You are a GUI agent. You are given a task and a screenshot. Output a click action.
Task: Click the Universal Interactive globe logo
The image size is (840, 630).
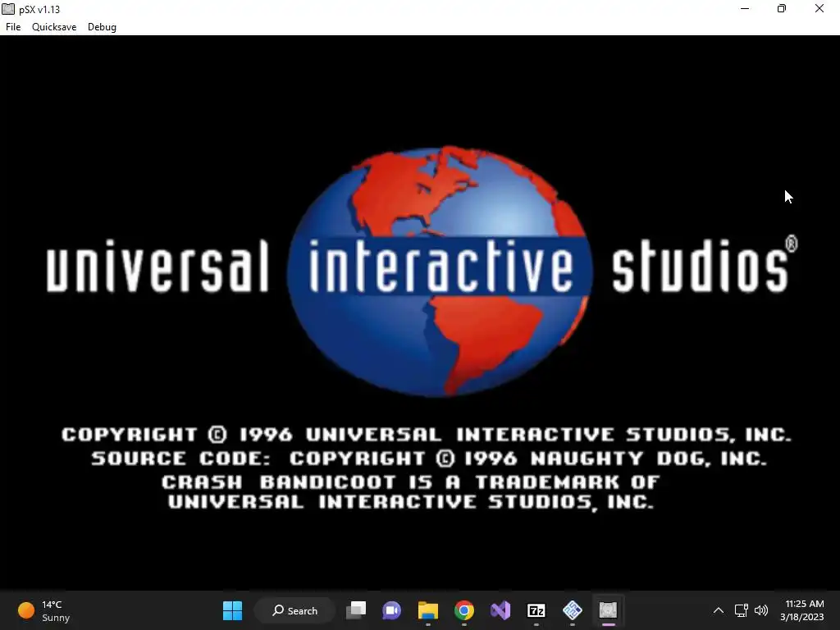pos(440,271)
